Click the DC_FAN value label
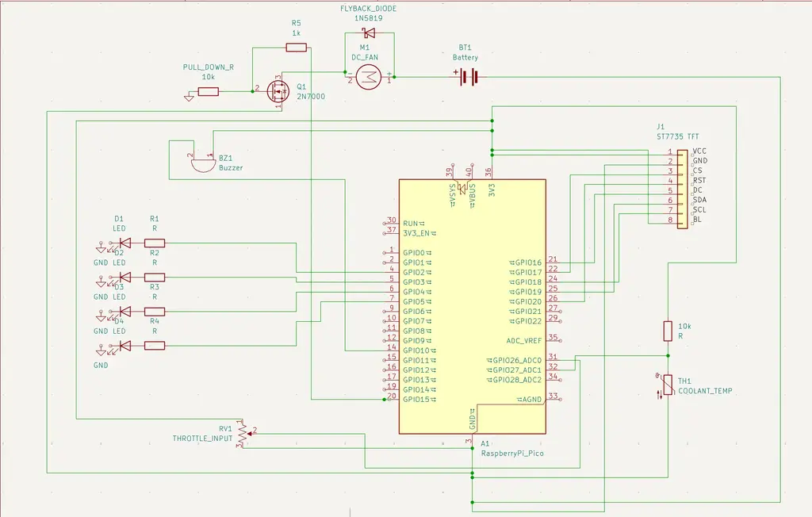Viewport: 812px width, 517px height. [x=365, y=58]
